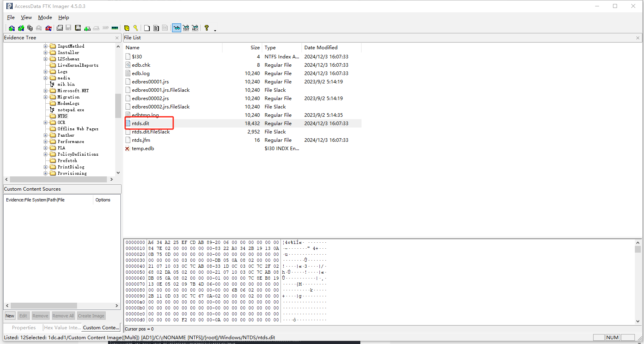Screen dimensions: 644x344
Task: Click Add to Custom Content Image icon
Action: click(87, 28)
